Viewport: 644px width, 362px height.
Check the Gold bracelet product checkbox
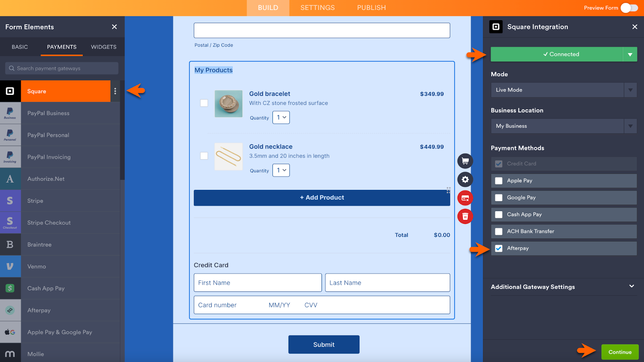(x=204, y=103)
